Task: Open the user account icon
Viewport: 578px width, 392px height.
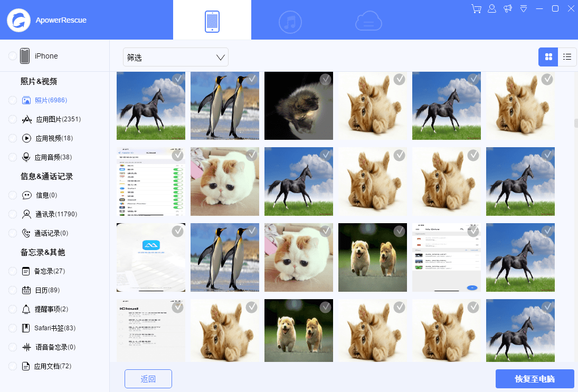Action: point(492,9)
